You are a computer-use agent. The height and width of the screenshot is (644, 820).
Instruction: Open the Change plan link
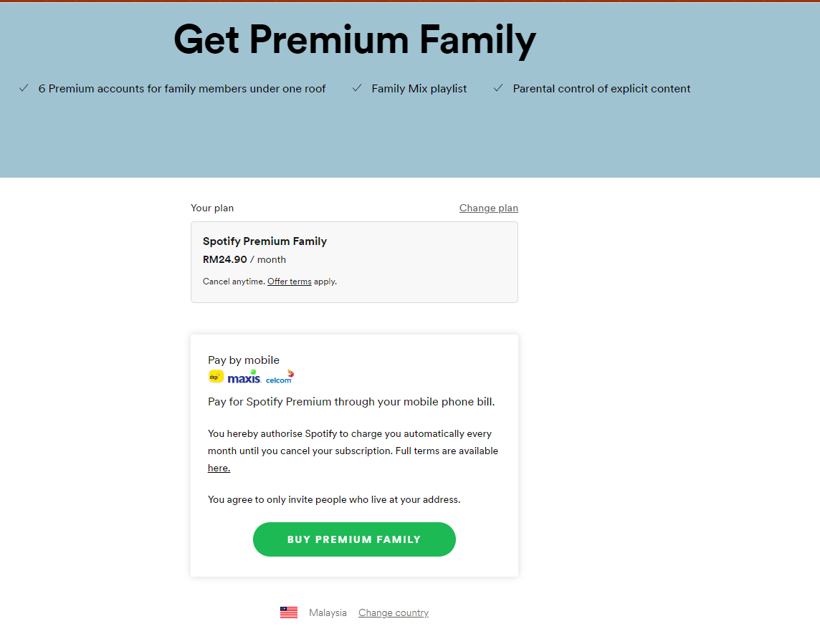(x=488, y=208)
